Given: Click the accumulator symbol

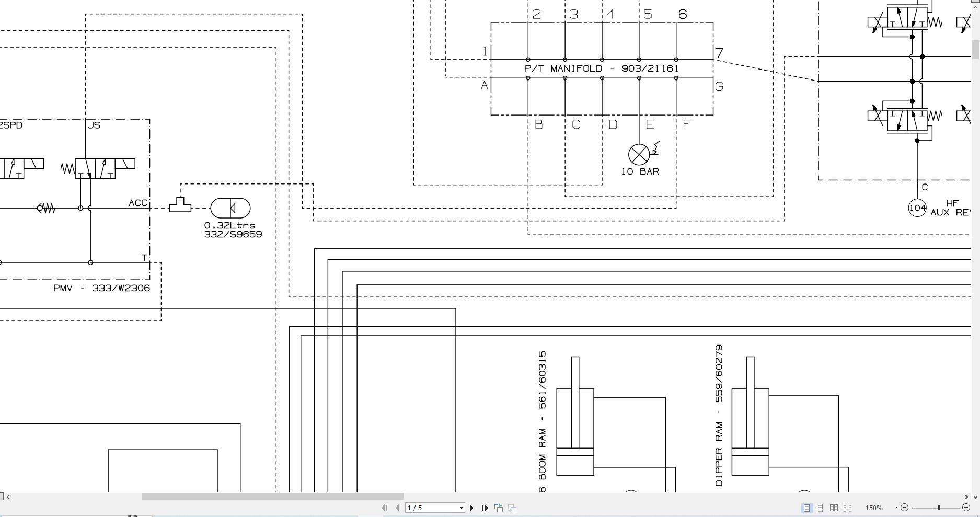Looking at the screenshot, I should [230, 208].
